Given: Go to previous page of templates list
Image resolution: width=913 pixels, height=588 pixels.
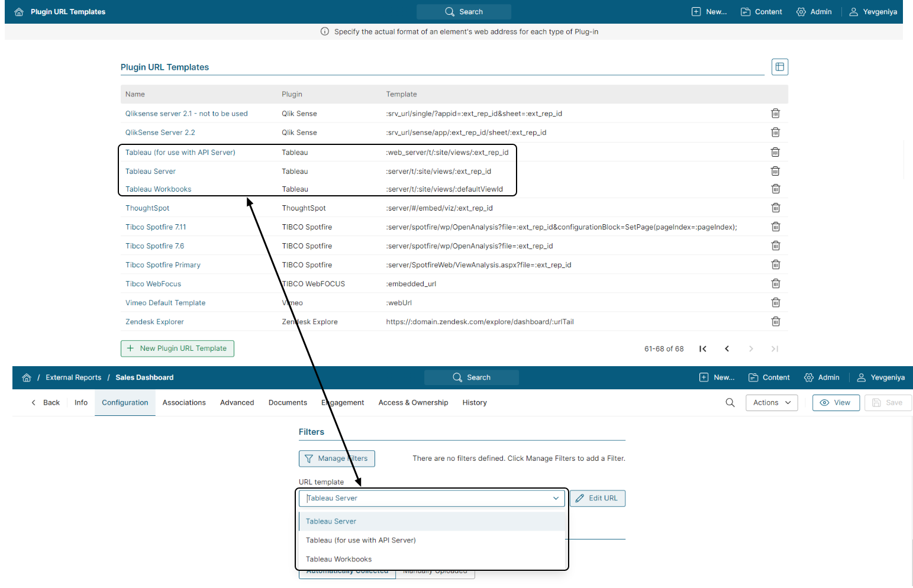Looking at the screenshot, I should (727, 349).
